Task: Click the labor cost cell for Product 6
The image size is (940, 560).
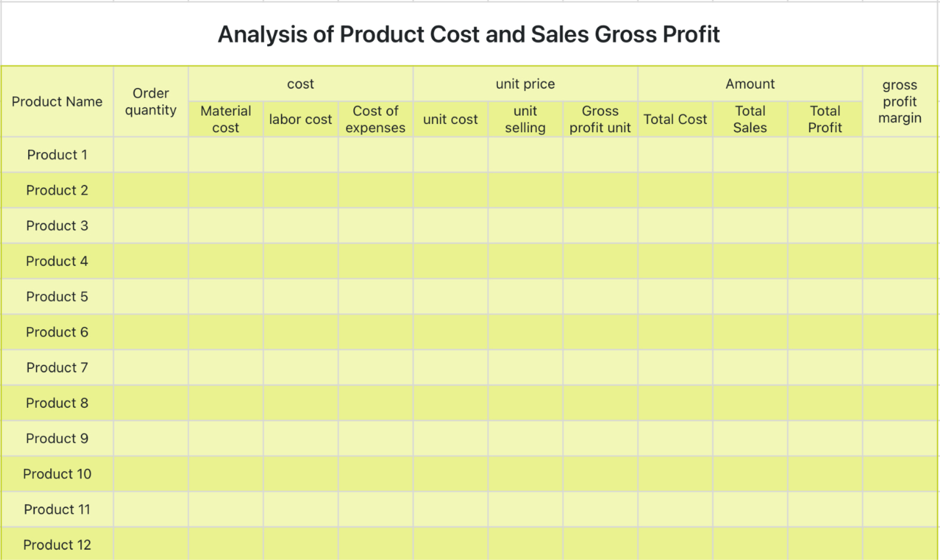Action: (300, 332)
